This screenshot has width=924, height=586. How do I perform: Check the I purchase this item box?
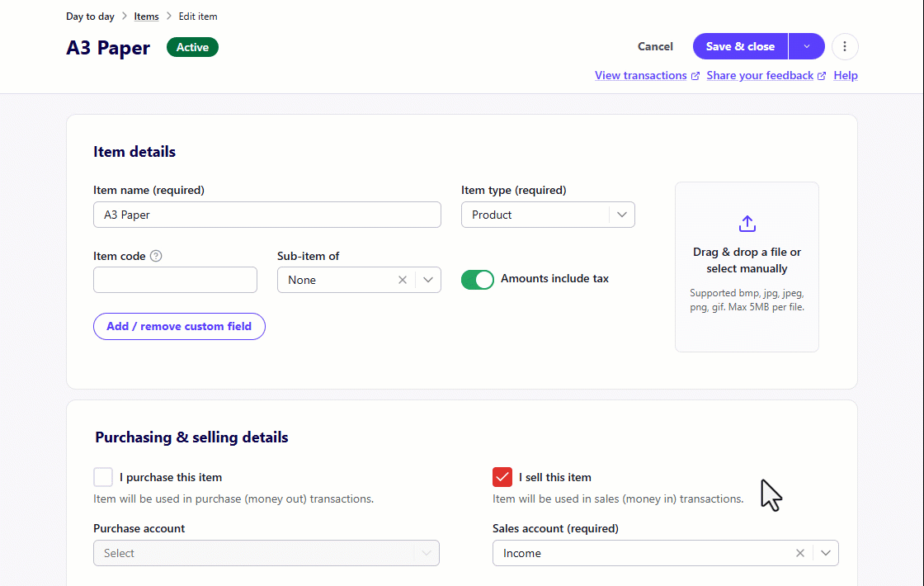tap(103, 477)
